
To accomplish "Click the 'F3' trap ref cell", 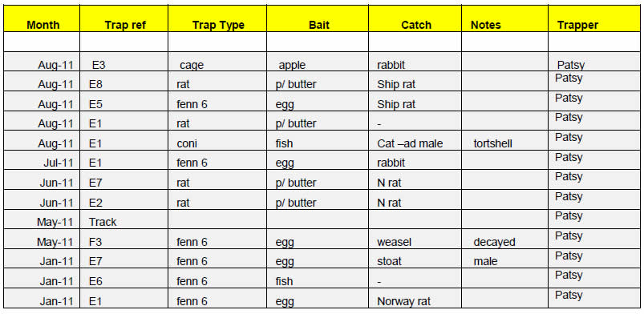I will 124,240.
